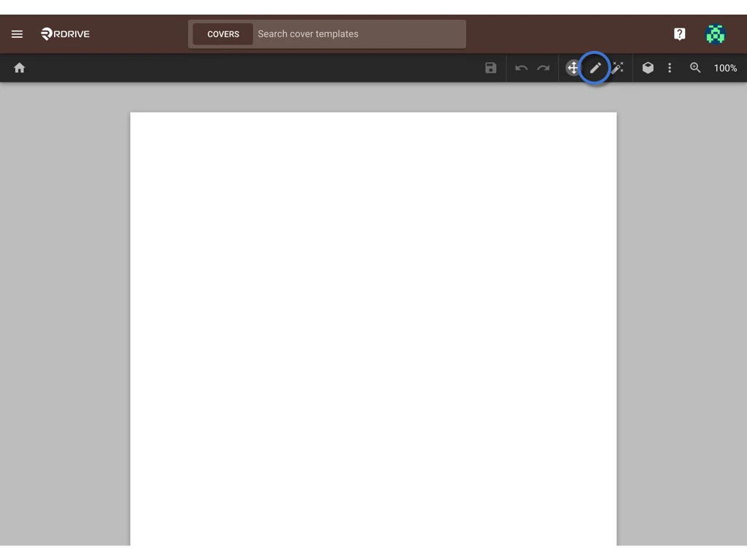Redo the last action
747x560 pixels.
[x=543, y=68]
